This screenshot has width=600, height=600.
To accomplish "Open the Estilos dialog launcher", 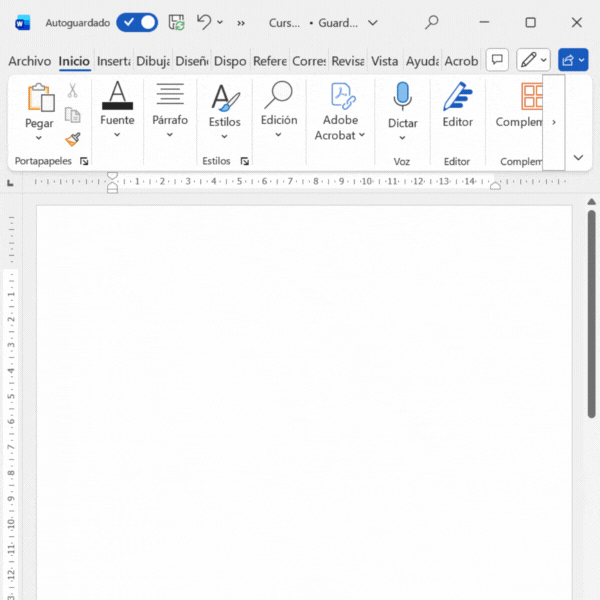I will (245, 161).
